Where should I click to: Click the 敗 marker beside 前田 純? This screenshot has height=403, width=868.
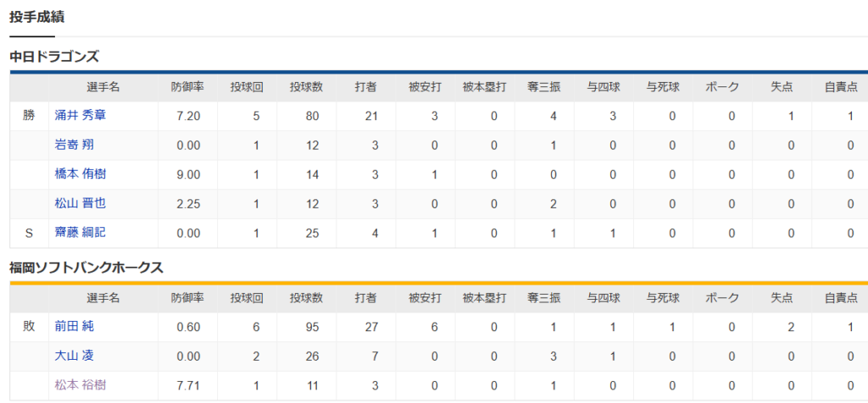click(x=29, y=326)
